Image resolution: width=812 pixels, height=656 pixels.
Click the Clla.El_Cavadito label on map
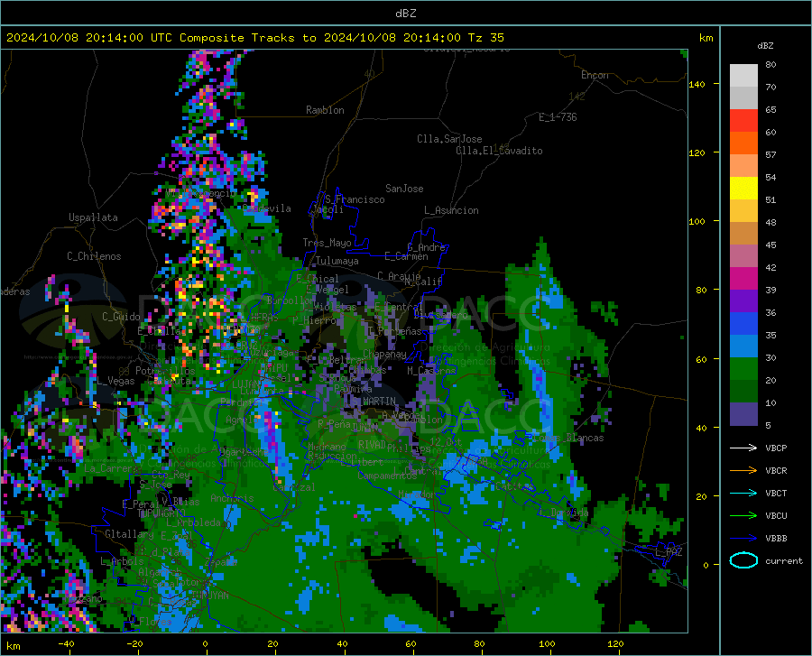pyautogui.click(x=499, y=151)
